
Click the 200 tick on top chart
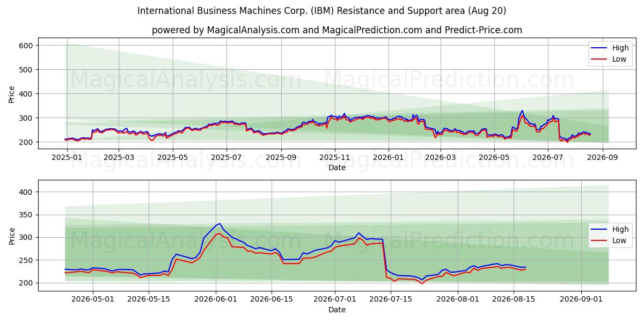(27, 142)
